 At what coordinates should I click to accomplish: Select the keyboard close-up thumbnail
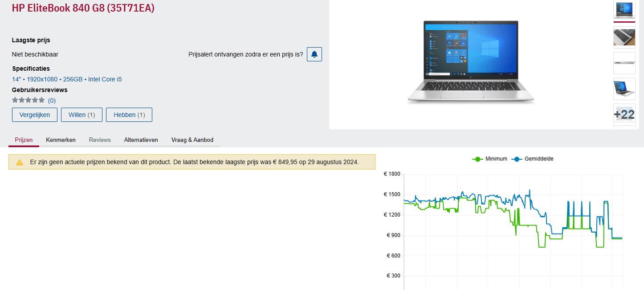624,37
